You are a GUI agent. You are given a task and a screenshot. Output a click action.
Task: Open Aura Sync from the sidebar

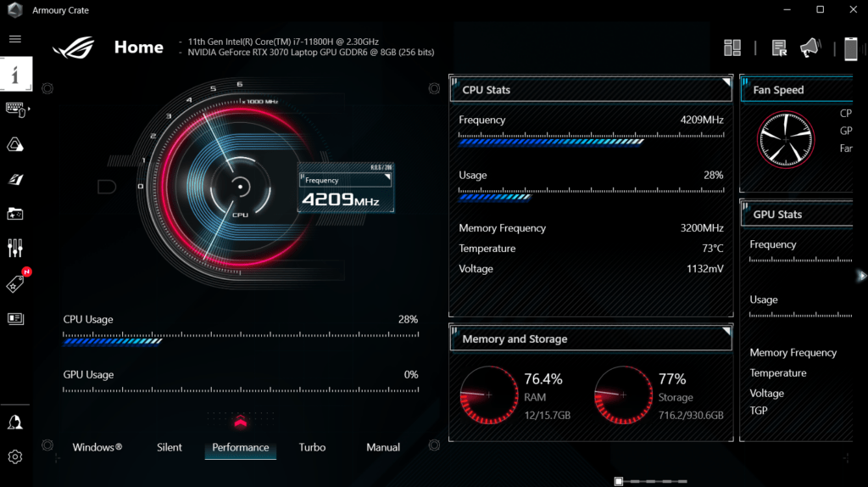coord(15,145)
